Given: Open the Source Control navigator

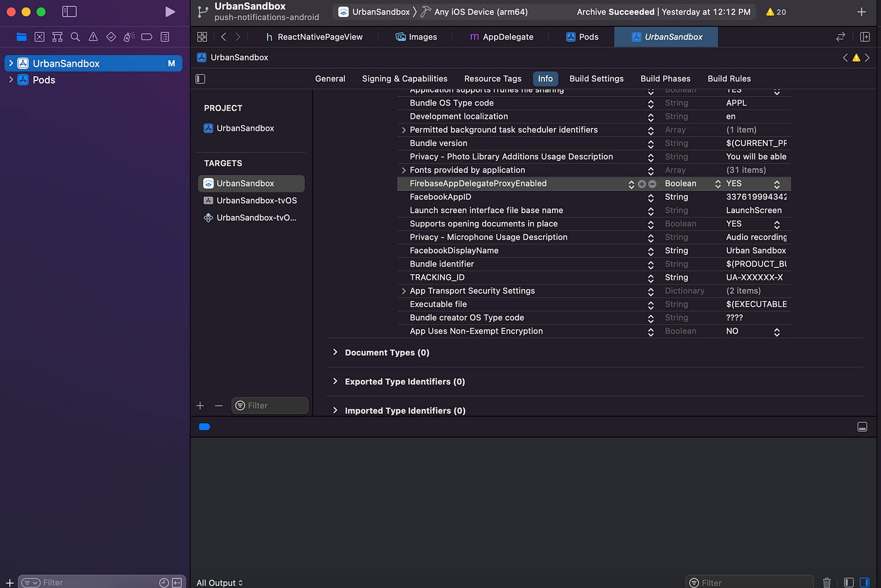Looking at the screenshot, I should [40, 37].
